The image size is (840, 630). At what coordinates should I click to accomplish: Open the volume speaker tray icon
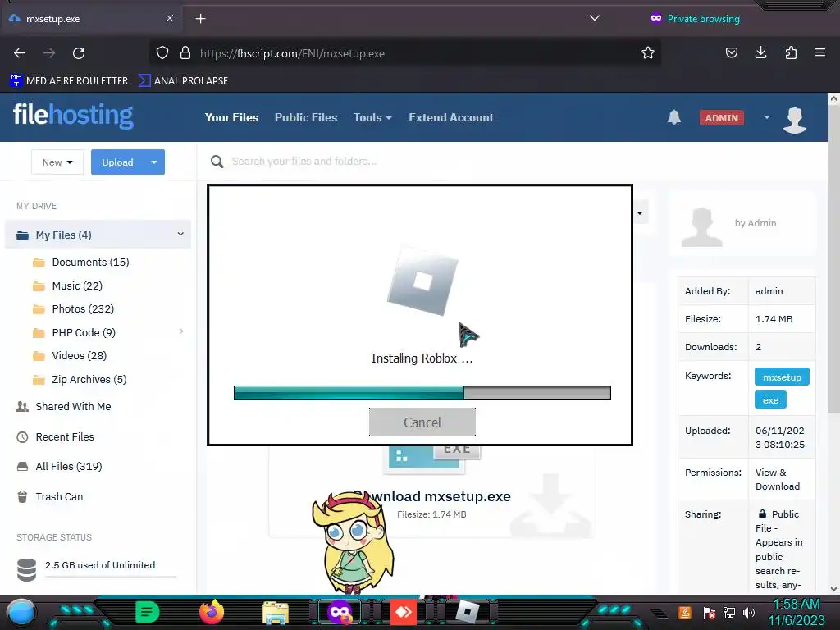[x=749, y=612]
